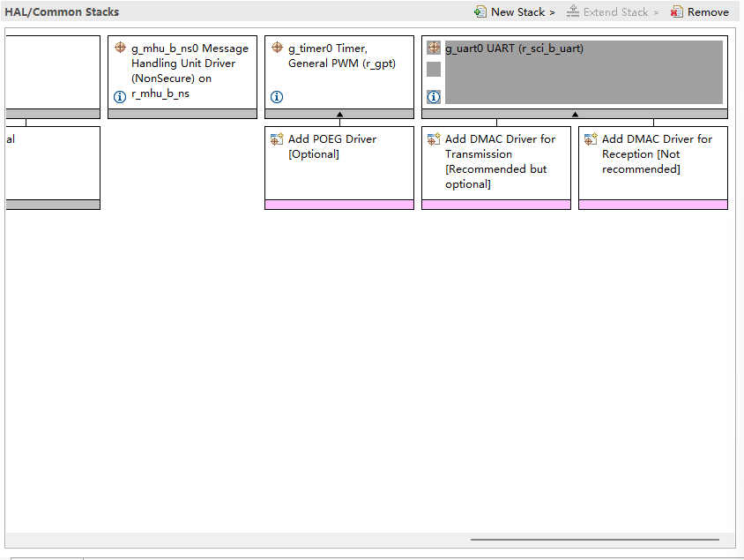Open info icon on g_uart0 UART block
Screen dimensions: 744x560
[434, 97]
